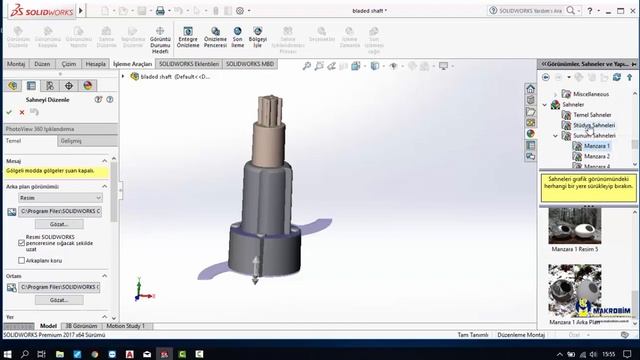Open the SOLIDWORKS Forum task pane tab
This screenshot has height=360, width=640.
530,156
